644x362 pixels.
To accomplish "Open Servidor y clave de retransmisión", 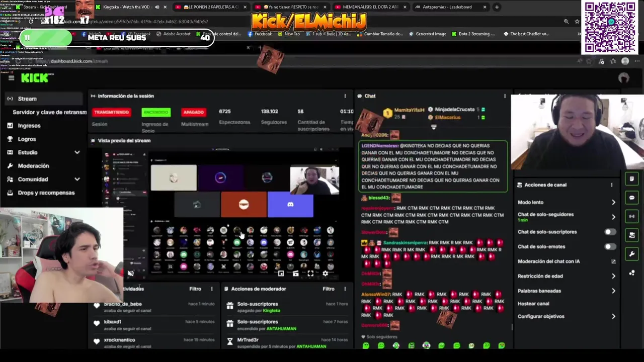I will point(49,112).
